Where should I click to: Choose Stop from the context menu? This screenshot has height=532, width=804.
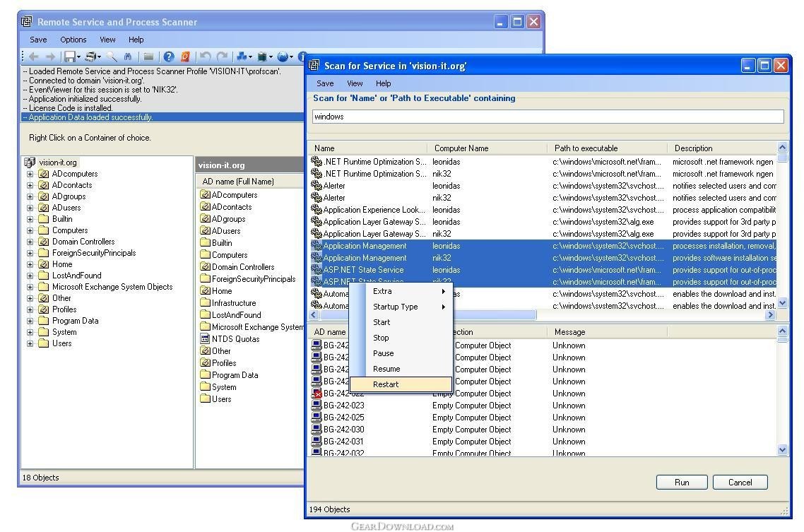(401, 338)
